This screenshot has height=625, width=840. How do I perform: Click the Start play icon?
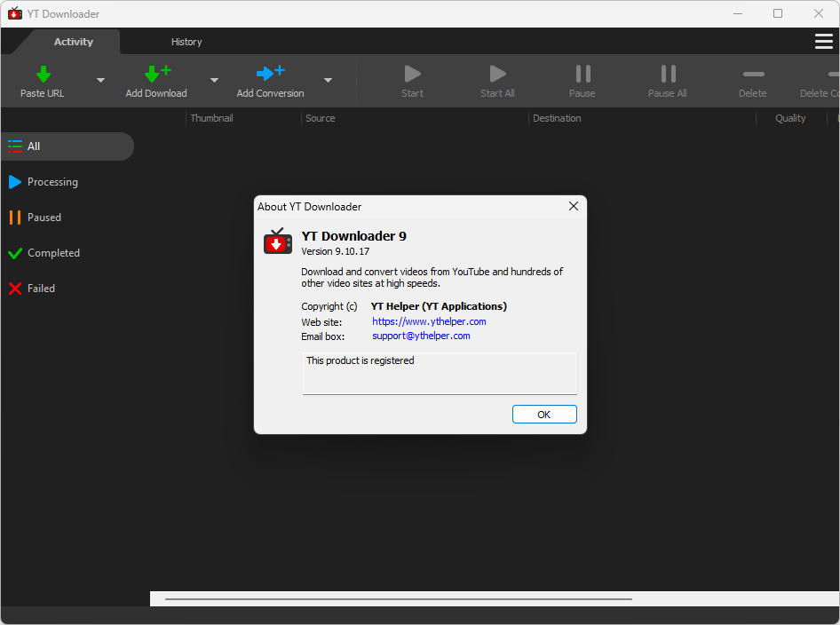pos(413,74)
